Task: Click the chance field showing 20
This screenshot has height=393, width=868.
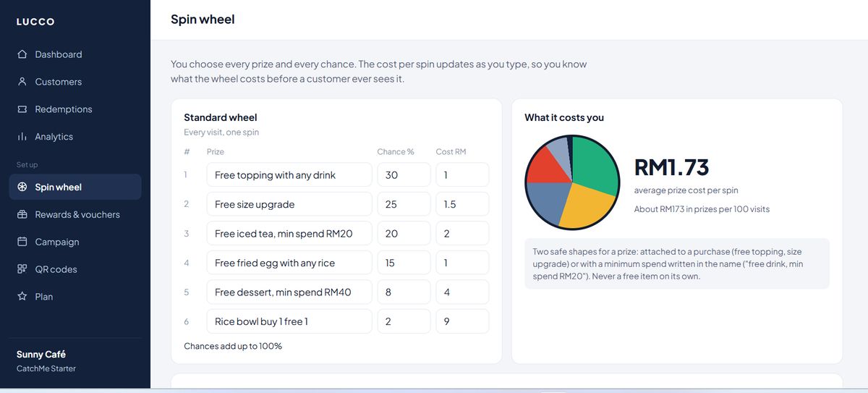Action: coord(404,234)
